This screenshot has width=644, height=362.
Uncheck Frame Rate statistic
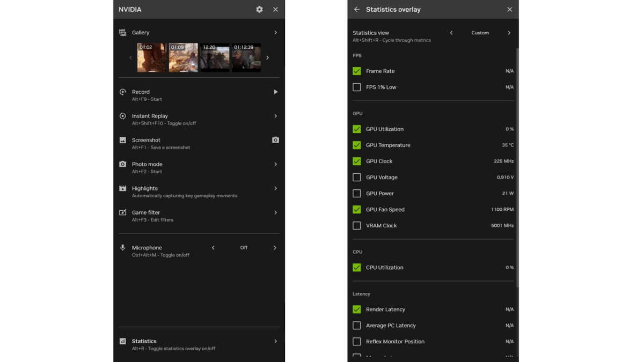point(357,71)
